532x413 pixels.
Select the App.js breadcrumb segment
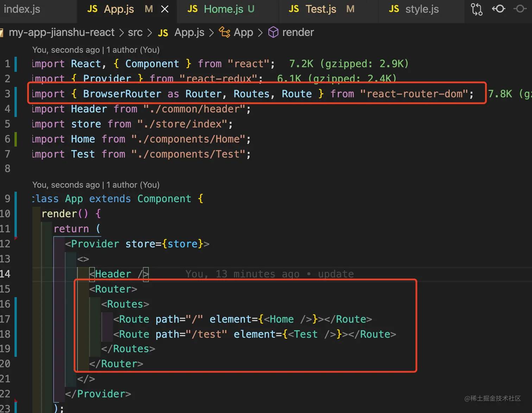pos(189,32)
